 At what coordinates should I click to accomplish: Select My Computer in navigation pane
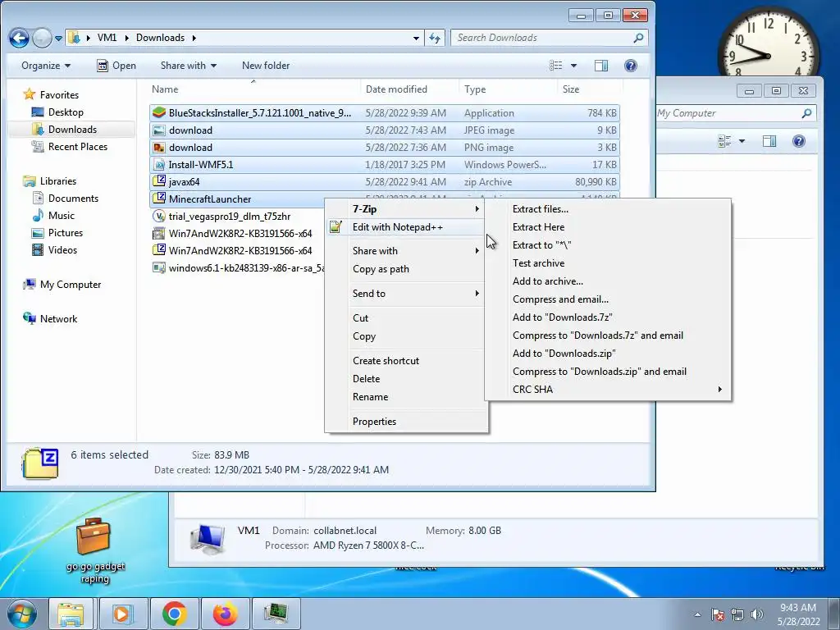click(71, 285)
